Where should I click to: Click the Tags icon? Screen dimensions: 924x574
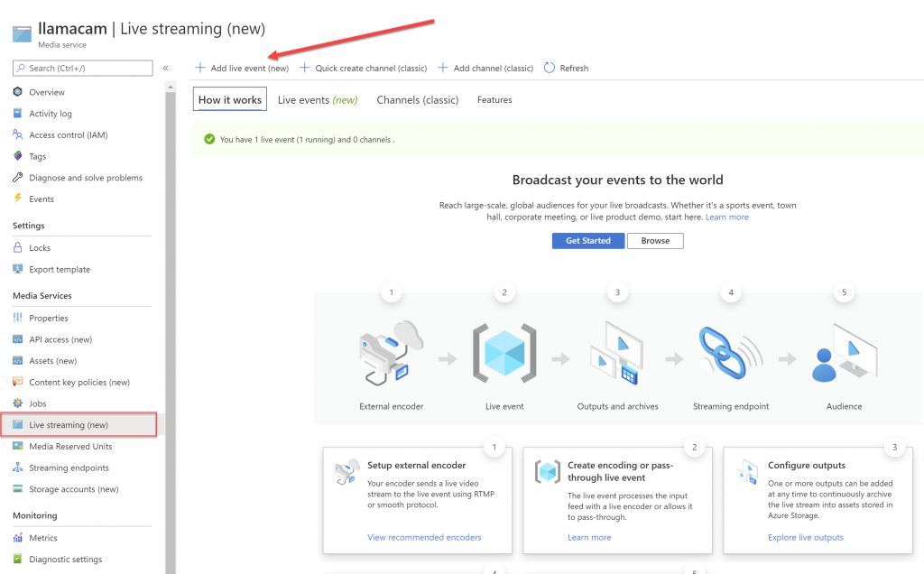[18, 156]
